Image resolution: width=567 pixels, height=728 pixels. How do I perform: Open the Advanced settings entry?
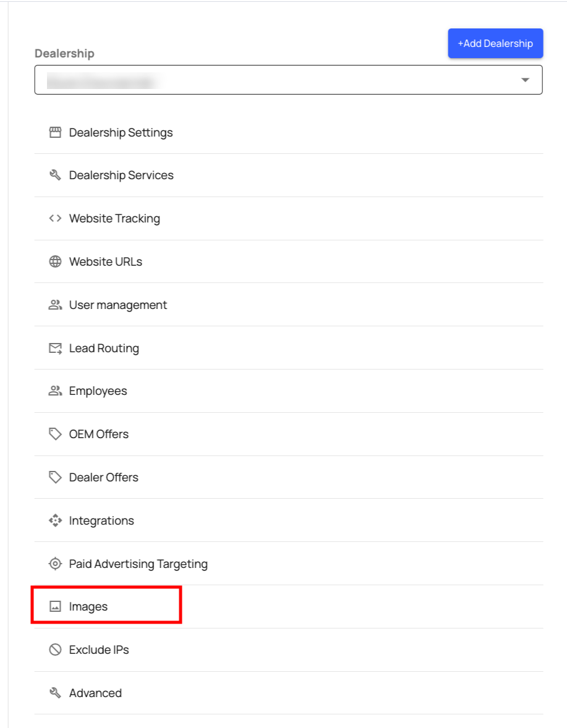[95, 693]
